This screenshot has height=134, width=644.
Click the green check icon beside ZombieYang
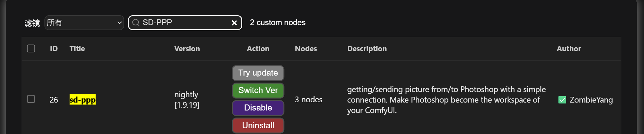point(562,100)
